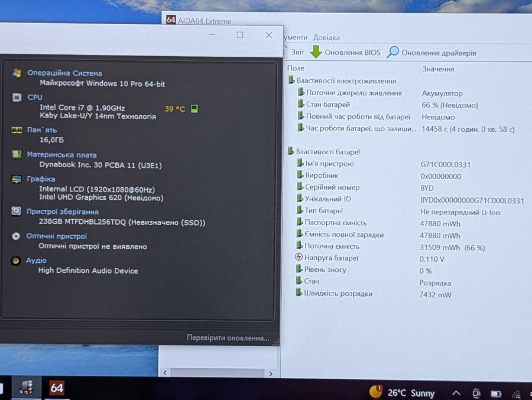Click the green Оновлення BIOS arrow icon
Viewport: 532px width, 400px height.
pyautogui.click(x=316, y=51)
